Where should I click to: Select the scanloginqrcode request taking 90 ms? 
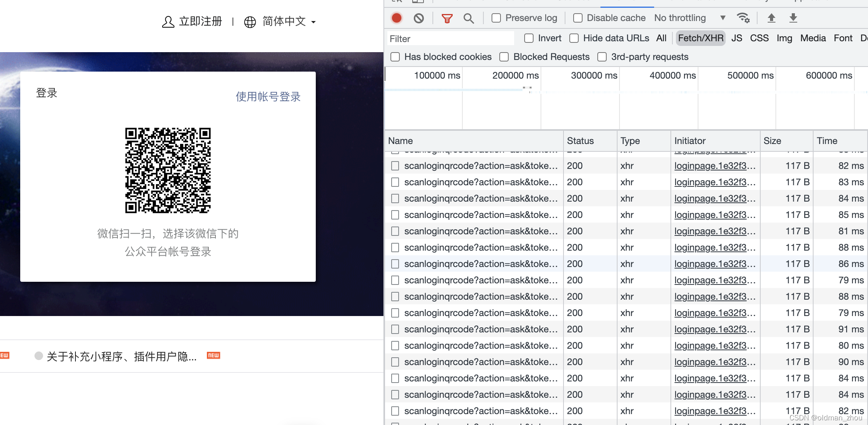pyautogui.click(x=481, y=362)
